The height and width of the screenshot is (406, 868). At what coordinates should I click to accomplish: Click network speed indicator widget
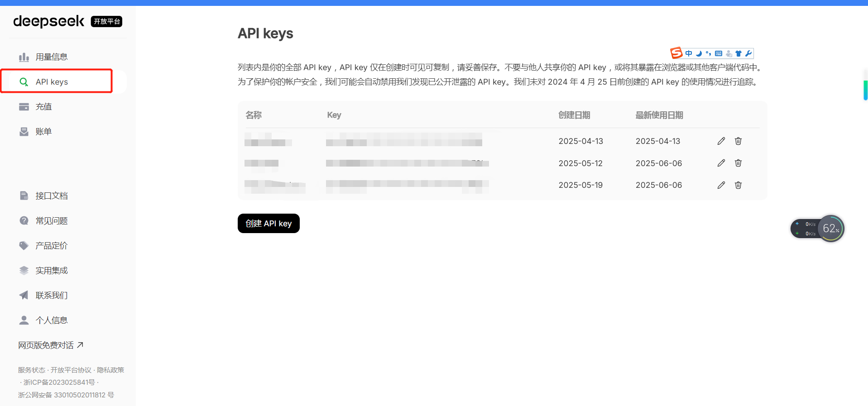point(805,229)
